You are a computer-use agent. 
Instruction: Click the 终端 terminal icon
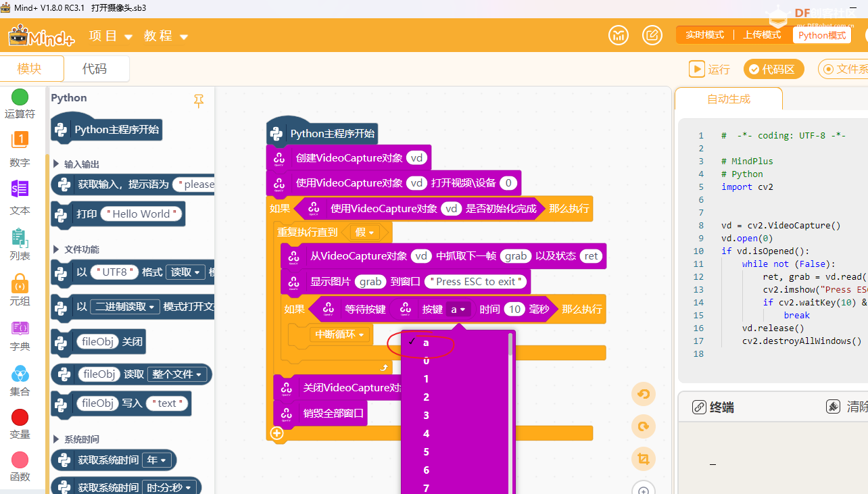click(x=700, y=407)
